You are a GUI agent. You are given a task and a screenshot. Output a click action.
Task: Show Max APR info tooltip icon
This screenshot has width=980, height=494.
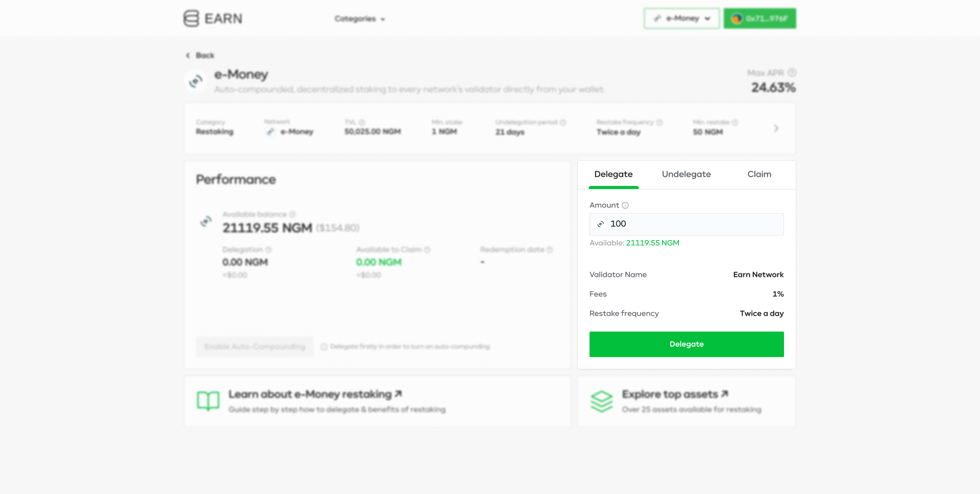pyautogui.click(x=792, y=73)
